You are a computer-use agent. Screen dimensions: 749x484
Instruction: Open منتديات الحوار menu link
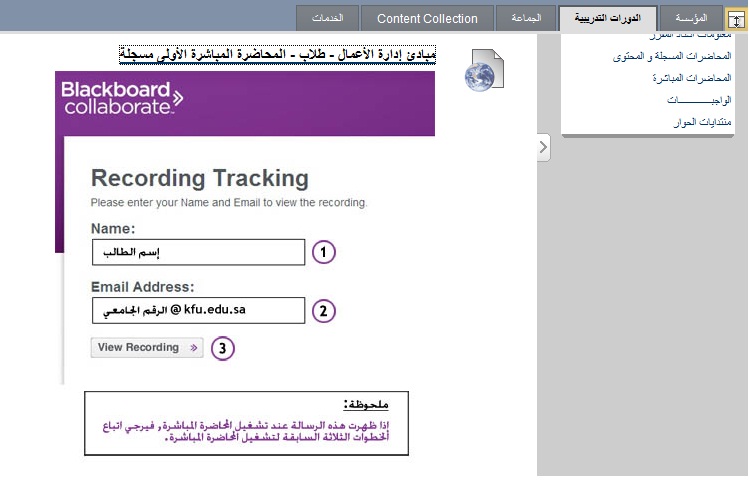[x=702, y=122]
